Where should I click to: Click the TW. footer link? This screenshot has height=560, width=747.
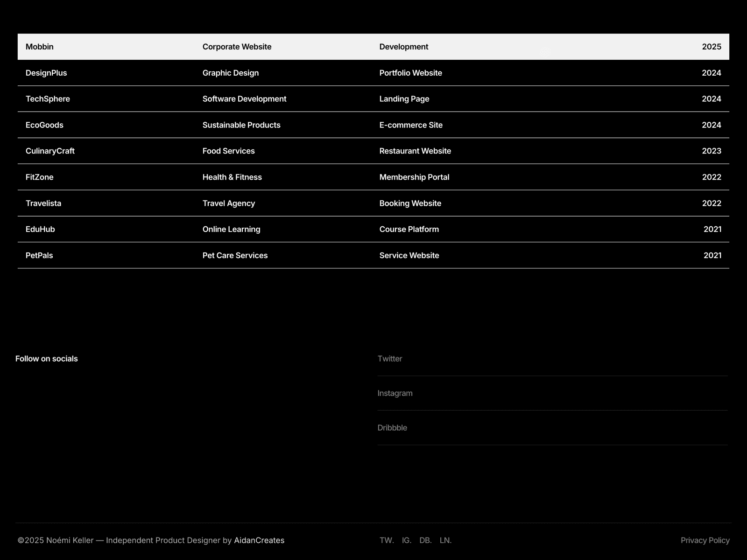tap(387, 540)
